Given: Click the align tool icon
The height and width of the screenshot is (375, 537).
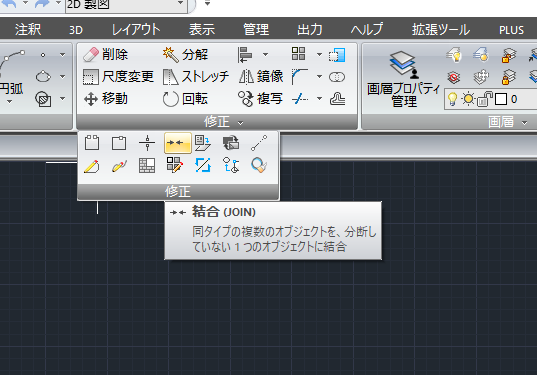Looking at the screenshot, I should [x=245, y=54].
